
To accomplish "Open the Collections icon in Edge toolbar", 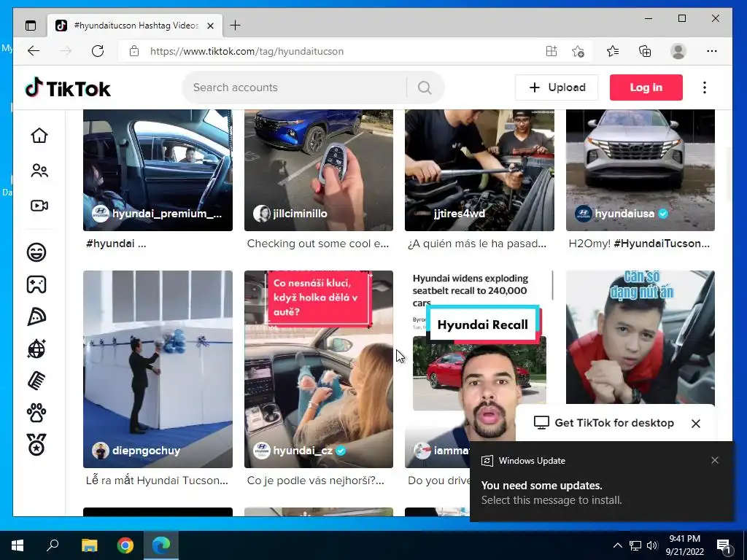I will pyautogui.click(x=645, y=51).
